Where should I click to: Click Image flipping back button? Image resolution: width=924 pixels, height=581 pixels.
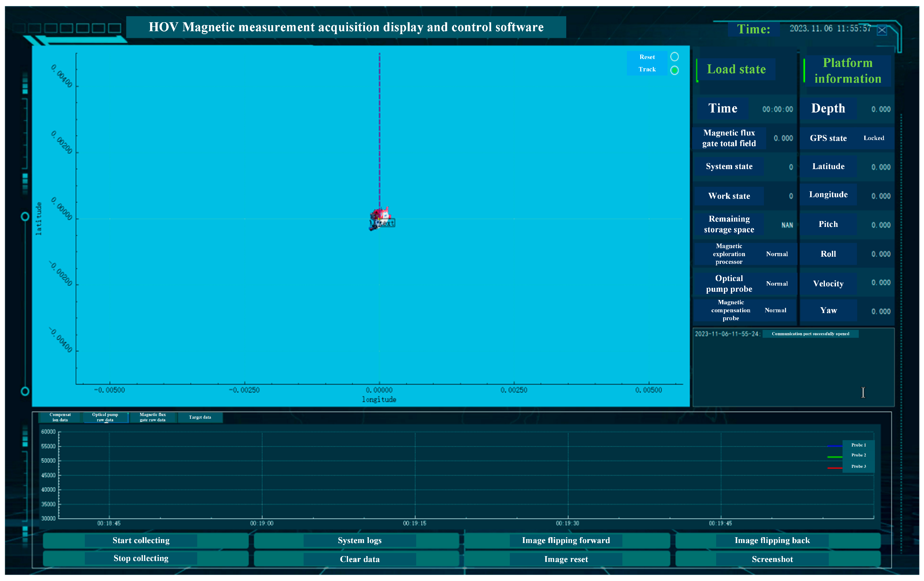(x=772, y=540)
